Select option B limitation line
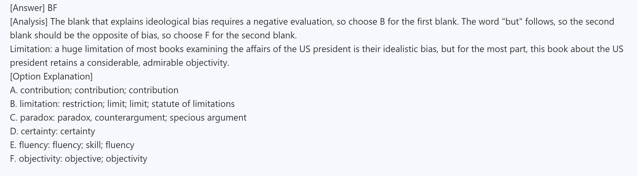Screen dimensions: 644x176 pos(122,104)
